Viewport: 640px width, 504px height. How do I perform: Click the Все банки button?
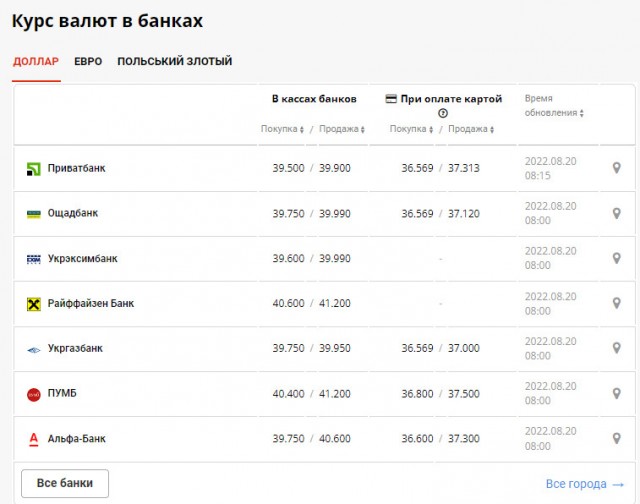click(x=65, y=483)
